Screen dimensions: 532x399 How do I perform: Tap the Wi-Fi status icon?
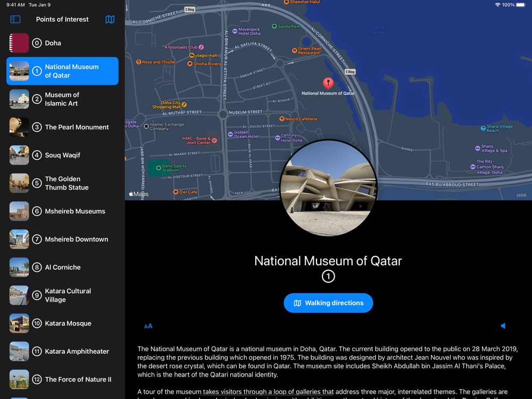(497, 5)
